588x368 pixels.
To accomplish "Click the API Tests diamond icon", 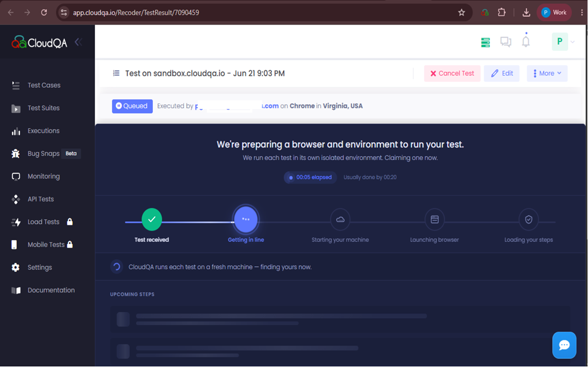I will coord(16,199).
